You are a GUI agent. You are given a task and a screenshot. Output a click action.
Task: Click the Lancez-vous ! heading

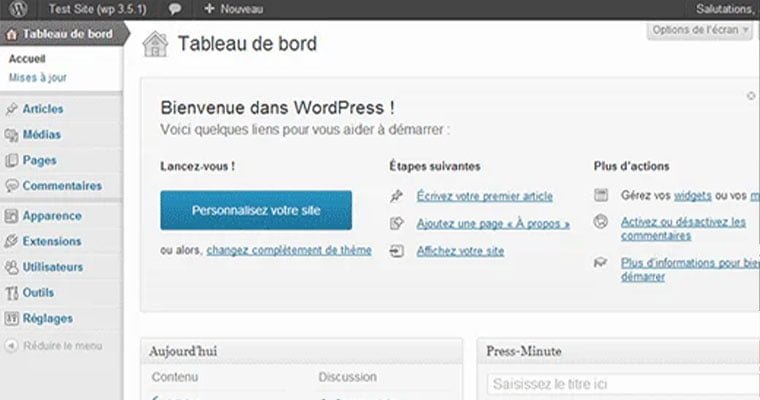[x=198, y=166]
